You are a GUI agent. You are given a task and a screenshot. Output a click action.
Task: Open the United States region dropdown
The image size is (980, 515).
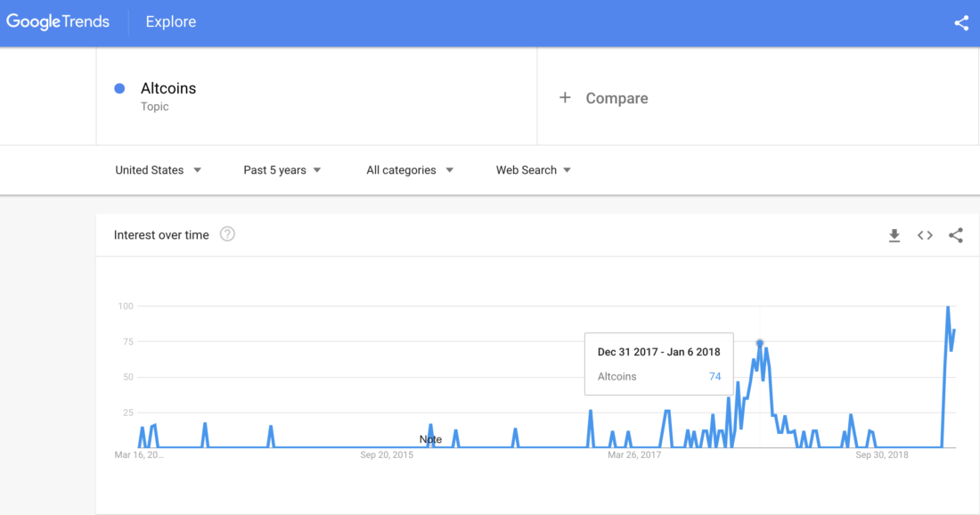tap(158, 169)
